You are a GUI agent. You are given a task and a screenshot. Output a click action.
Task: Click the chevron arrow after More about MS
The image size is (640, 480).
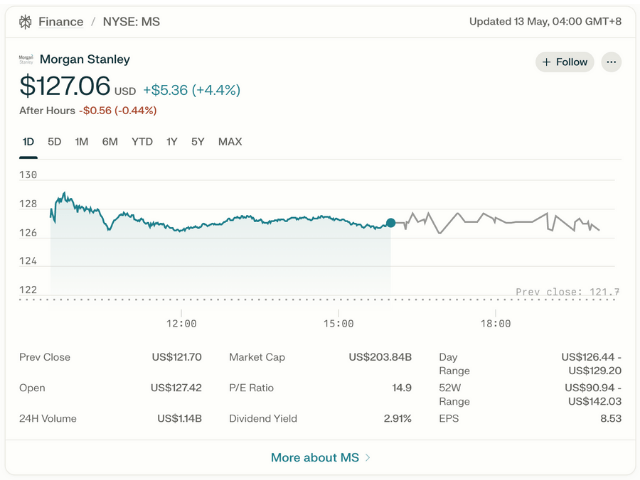pyautogui.click(x=368, y=458)
